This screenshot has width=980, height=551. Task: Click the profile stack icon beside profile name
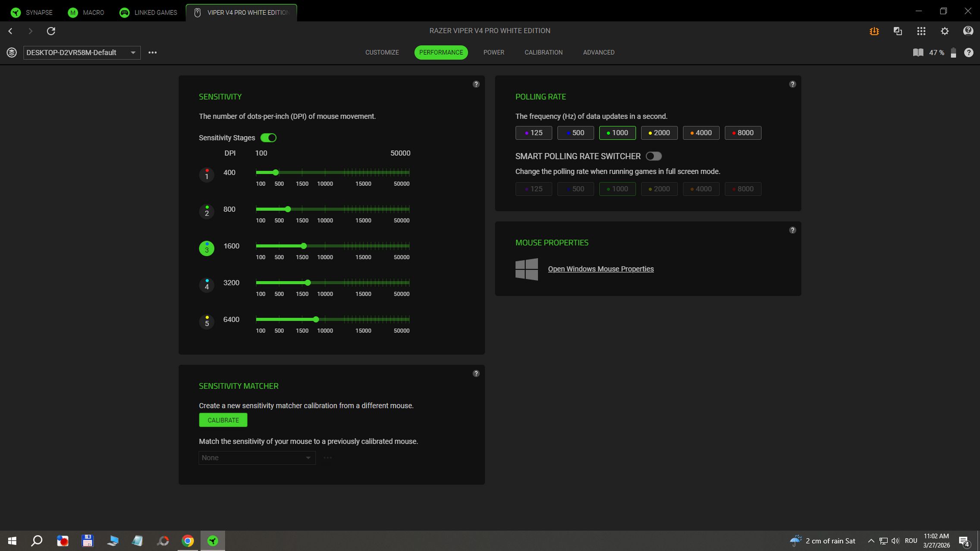coord(12,53)
